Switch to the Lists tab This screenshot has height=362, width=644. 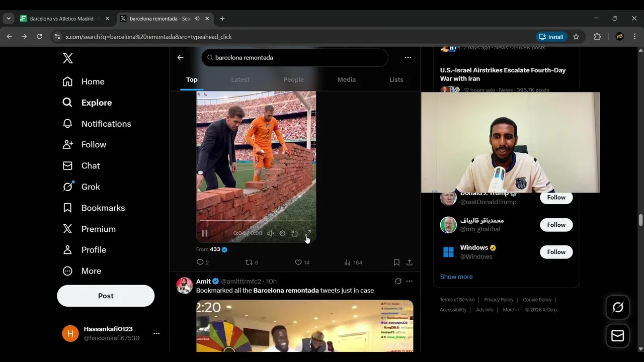click(x=396, y=79)
